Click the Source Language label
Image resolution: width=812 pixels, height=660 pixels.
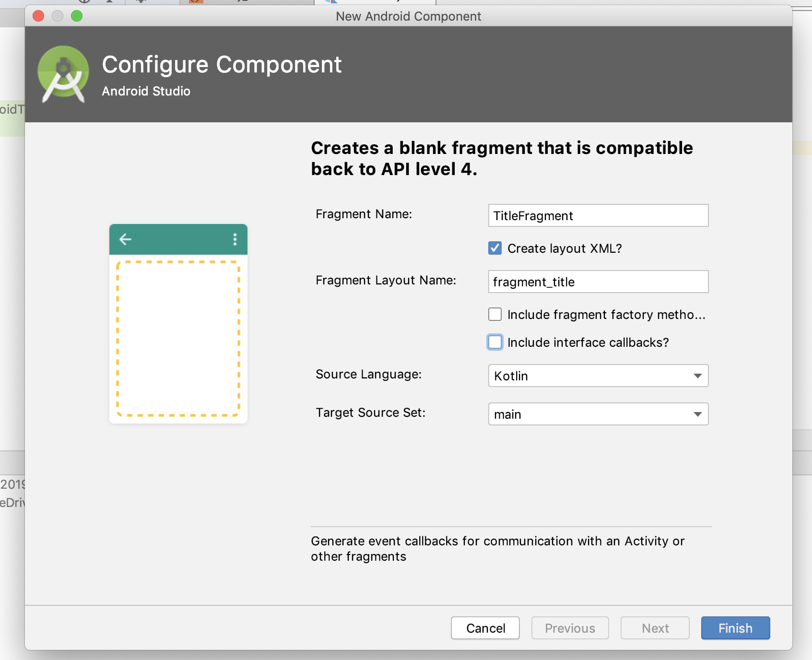(368, 374)
